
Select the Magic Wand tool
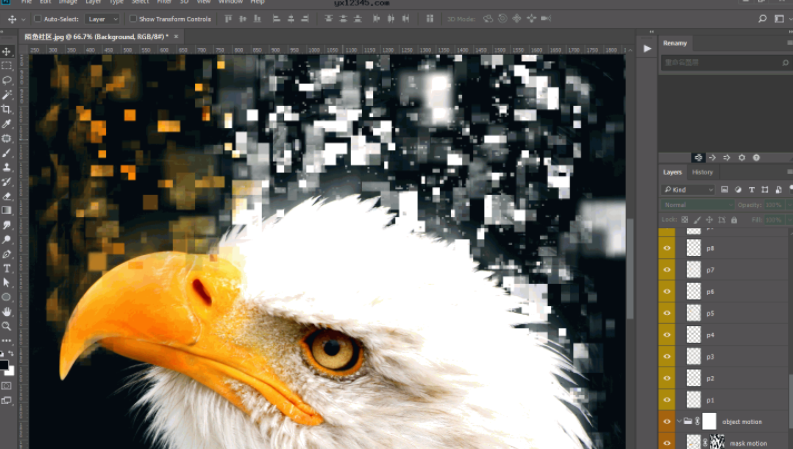tap(7, 95)
